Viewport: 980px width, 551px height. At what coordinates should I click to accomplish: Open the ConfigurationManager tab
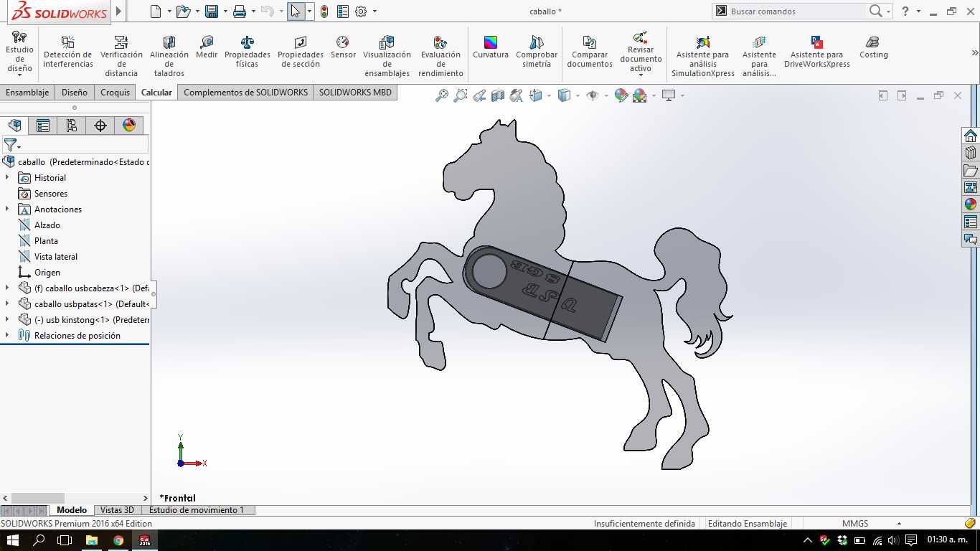(72, 126)
